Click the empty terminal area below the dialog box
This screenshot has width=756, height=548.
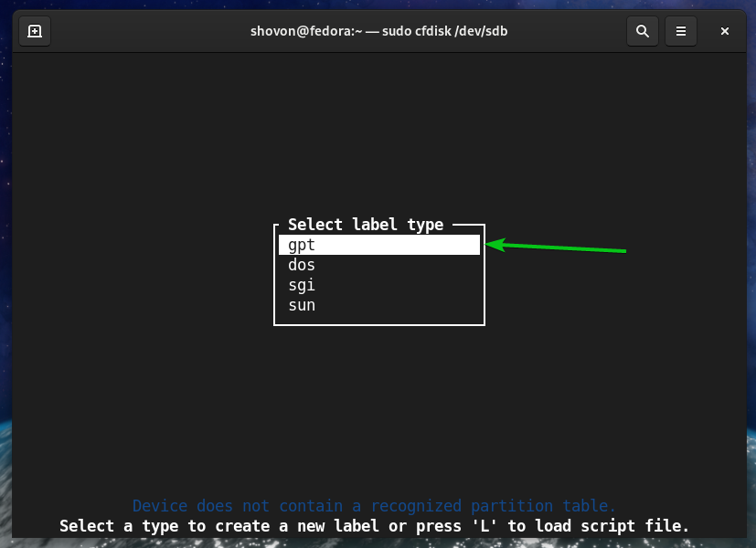click(378, 411)
